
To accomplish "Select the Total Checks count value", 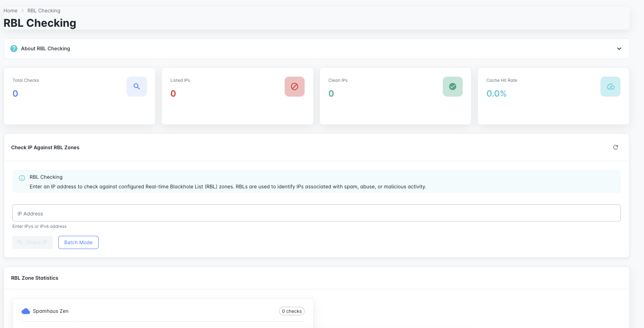I will pyautogui.click(x=15, y=94).
